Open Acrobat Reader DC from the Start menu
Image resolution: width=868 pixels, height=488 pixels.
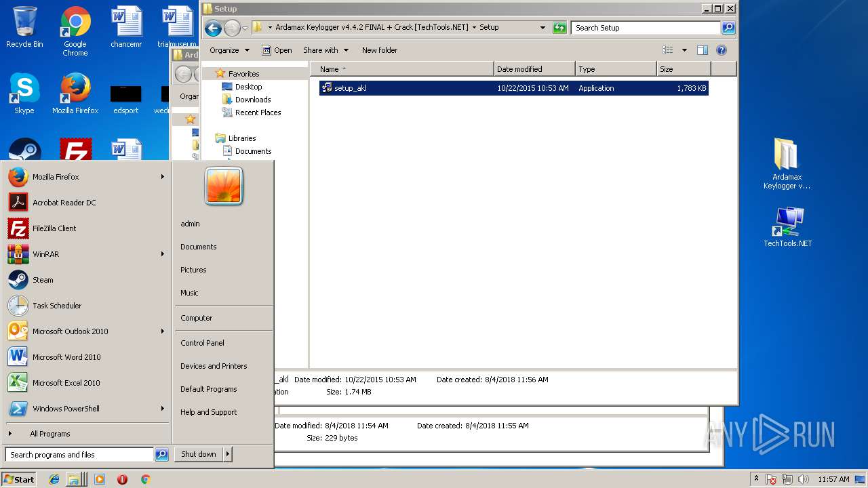87,203
